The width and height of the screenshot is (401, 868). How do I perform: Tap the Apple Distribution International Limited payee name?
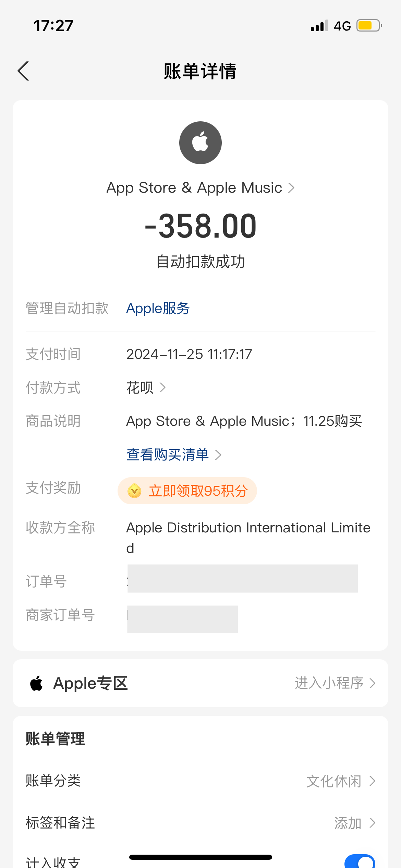[248, 528]
